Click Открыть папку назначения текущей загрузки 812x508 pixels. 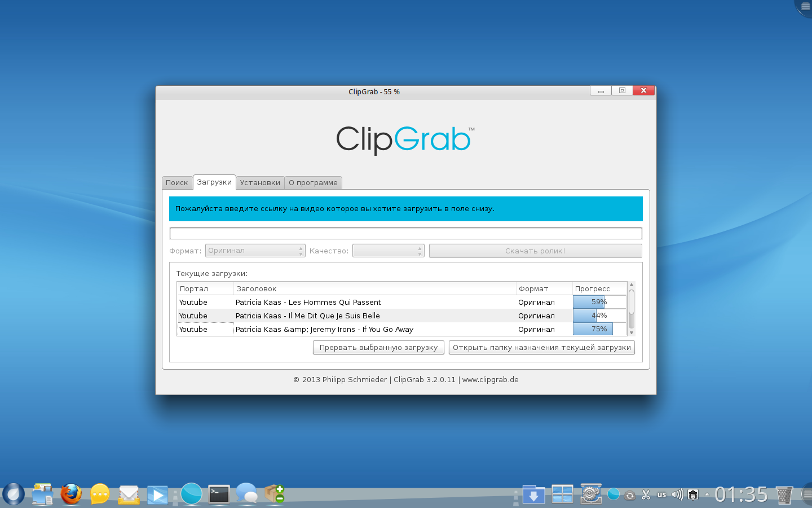click(542, 348)
